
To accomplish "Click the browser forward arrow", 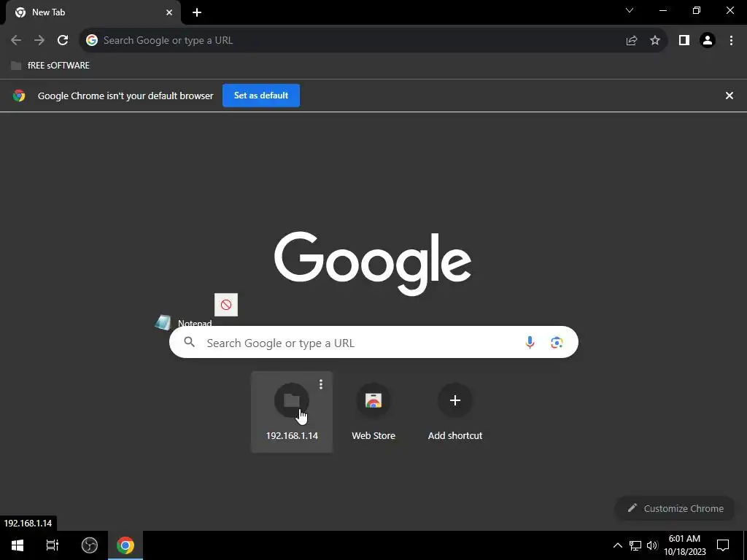I will (39, 41).
